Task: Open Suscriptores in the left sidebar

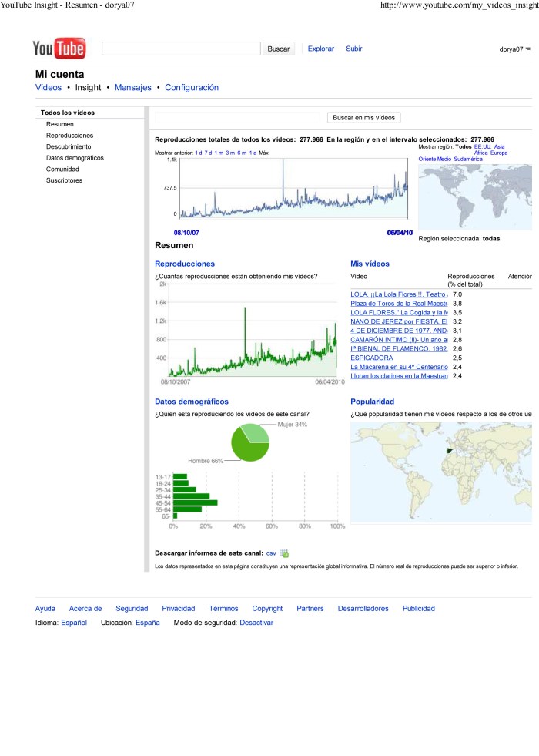Action: [65, 180]
